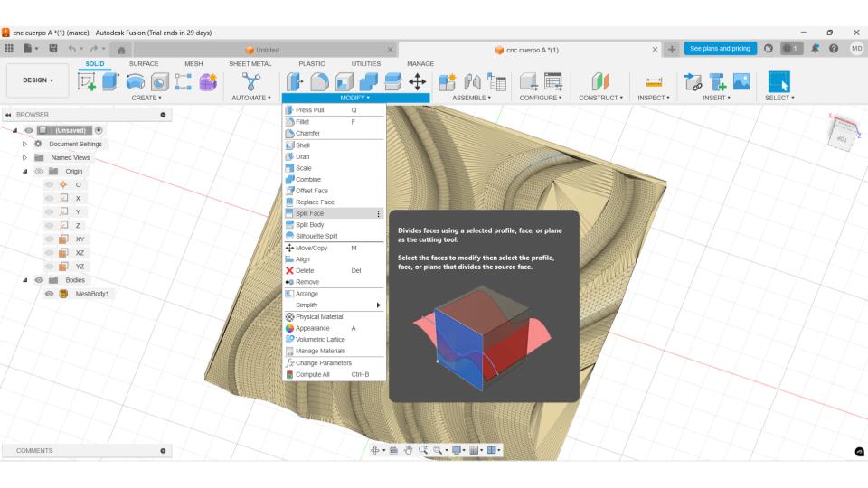The width and height of the screenshot is (868, 488).
Task: Select the Create Sketch tool icon
Action: [x=86, y=82]
